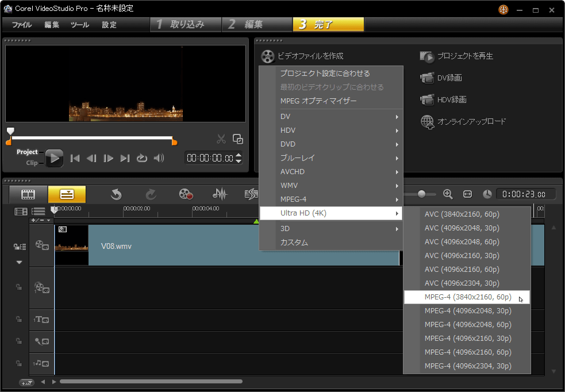Screen dimensions: 565x392
Task: Open the ファイル menu
Action: (x=22, y=25)
